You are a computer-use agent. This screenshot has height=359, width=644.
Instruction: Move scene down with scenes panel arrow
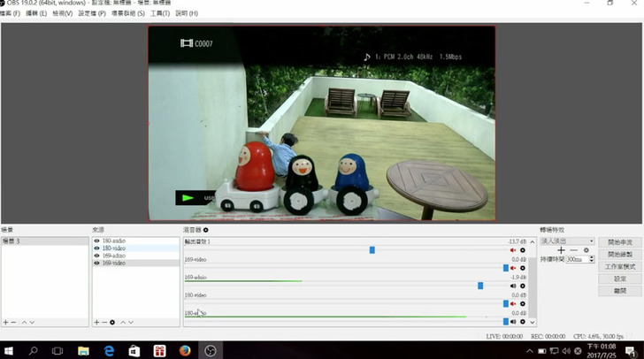tap(32, 323)
